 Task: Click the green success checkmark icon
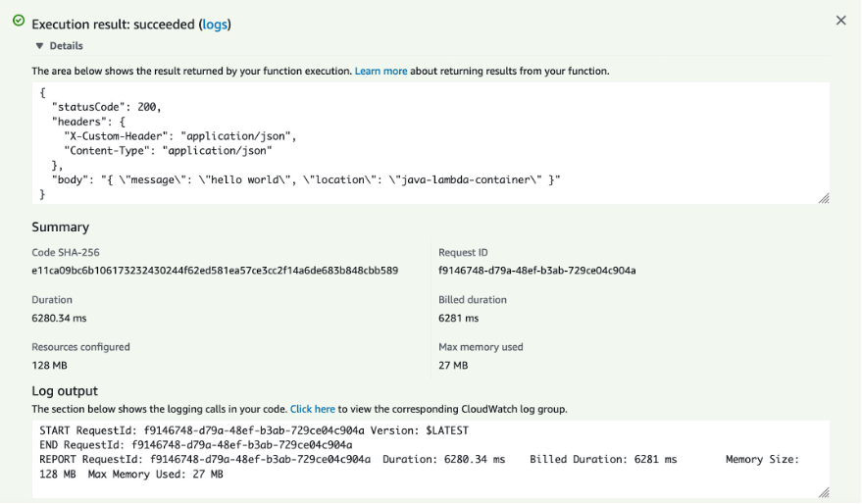pos(19,21)
